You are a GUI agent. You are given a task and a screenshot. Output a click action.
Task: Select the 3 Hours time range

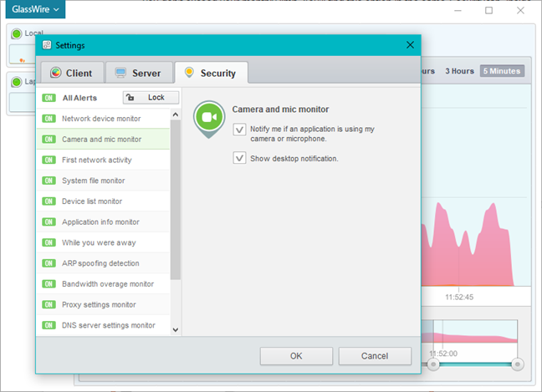pyautogui.click(x=459, y=71)
